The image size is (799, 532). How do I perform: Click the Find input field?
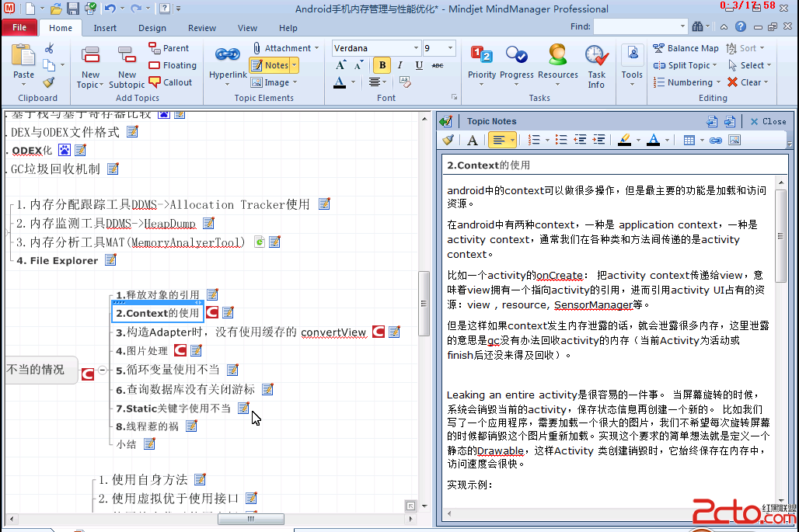pyautogui.click(x=636, y=26)
